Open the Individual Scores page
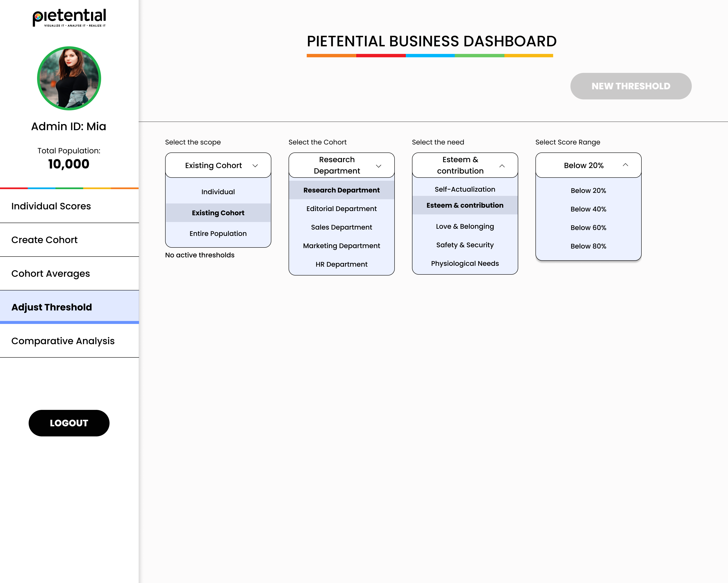The width and height of the screenshot is (728, 583). pos(69,206)
